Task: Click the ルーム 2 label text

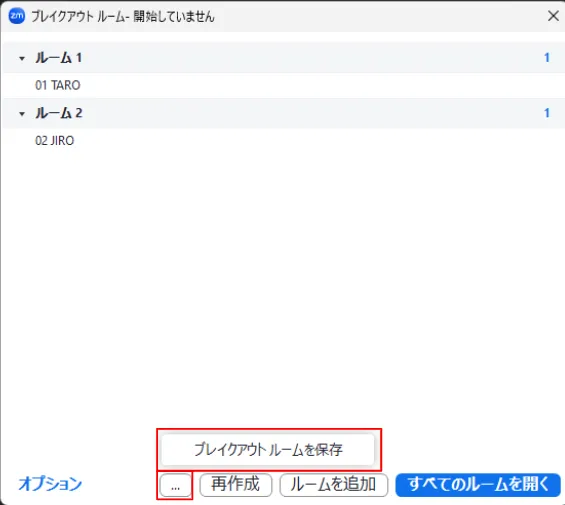Action: click(59, 113)
